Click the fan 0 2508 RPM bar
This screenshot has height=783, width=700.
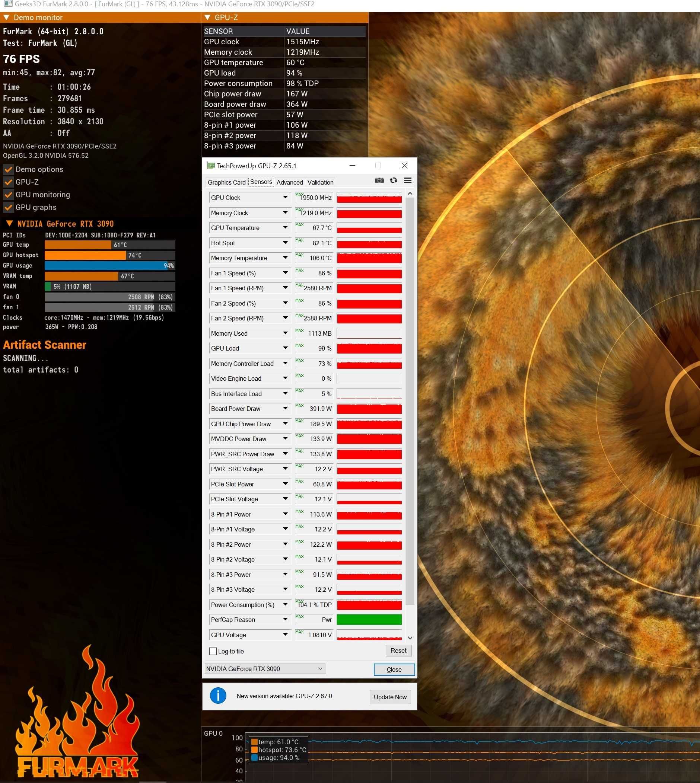(x=109, y=297)
